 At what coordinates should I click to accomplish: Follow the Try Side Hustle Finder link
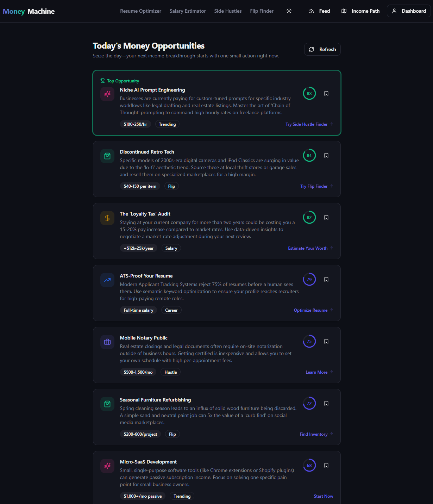click(x=309, y=124)
